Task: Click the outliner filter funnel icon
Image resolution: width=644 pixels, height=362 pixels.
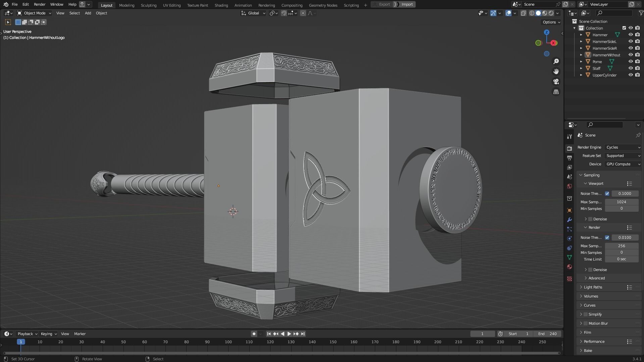Action: point(641,13)
